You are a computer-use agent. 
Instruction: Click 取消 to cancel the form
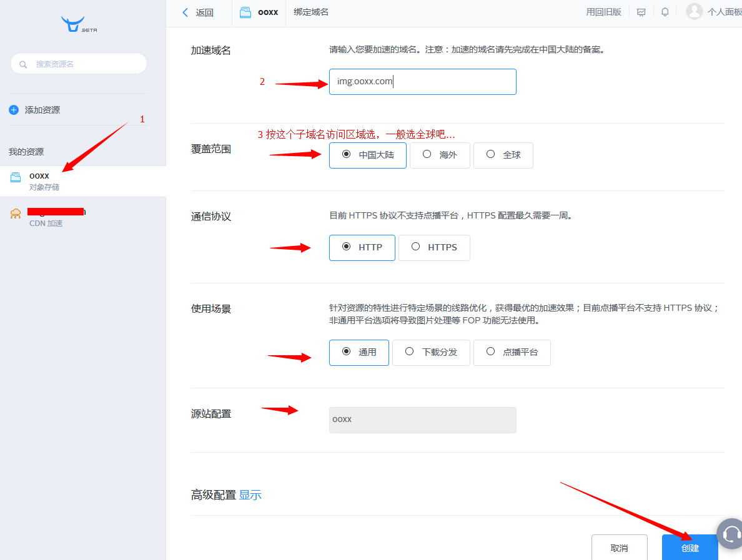click(619, 548)
